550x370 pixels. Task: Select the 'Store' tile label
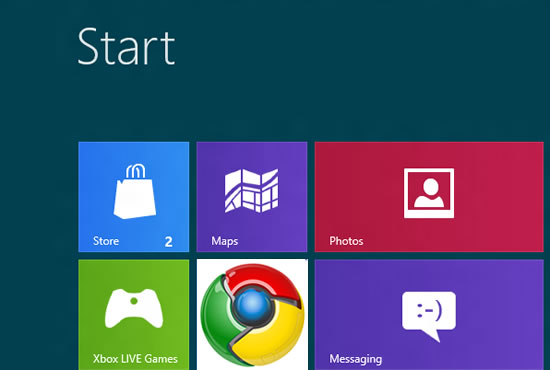click(106, 241)
